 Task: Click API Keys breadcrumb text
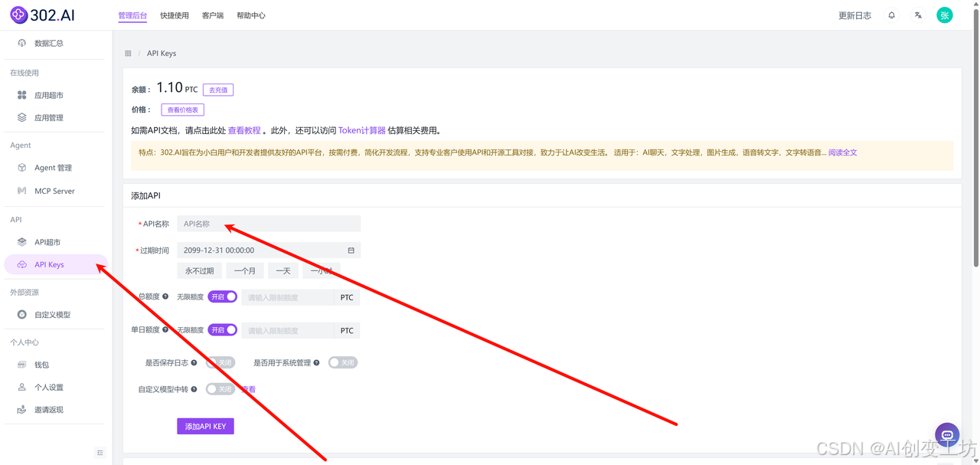point(162,54)
